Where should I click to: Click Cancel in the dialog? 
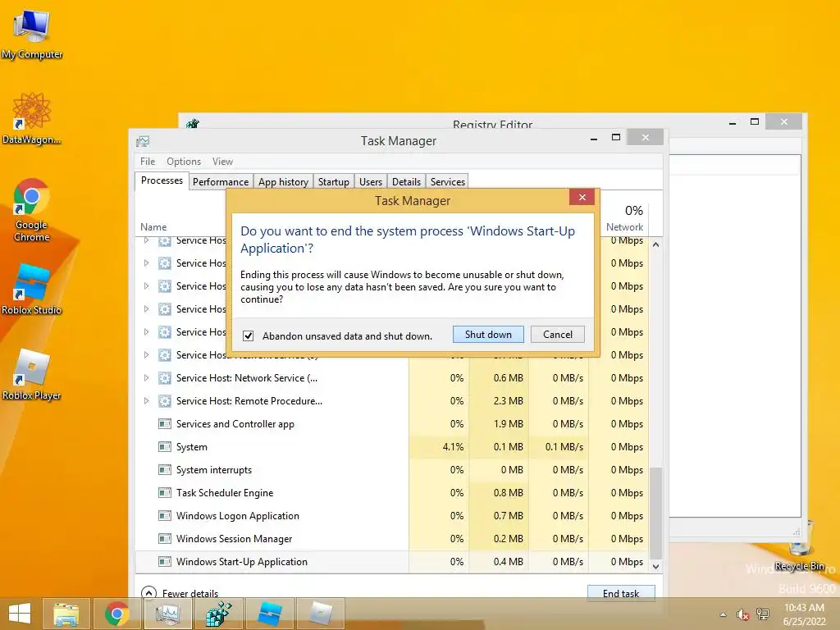558,335
